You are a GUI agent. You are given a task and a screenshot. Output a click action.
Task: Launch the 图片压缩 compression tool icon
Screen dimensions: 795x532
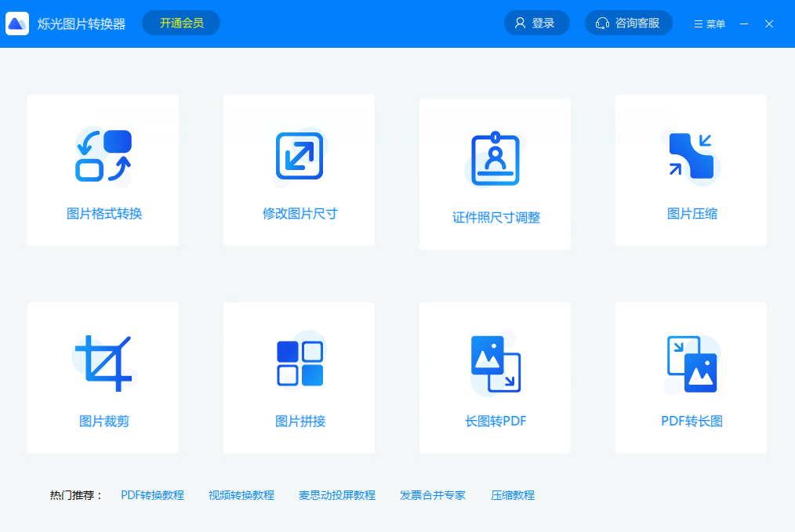click(x=690, y=157)
